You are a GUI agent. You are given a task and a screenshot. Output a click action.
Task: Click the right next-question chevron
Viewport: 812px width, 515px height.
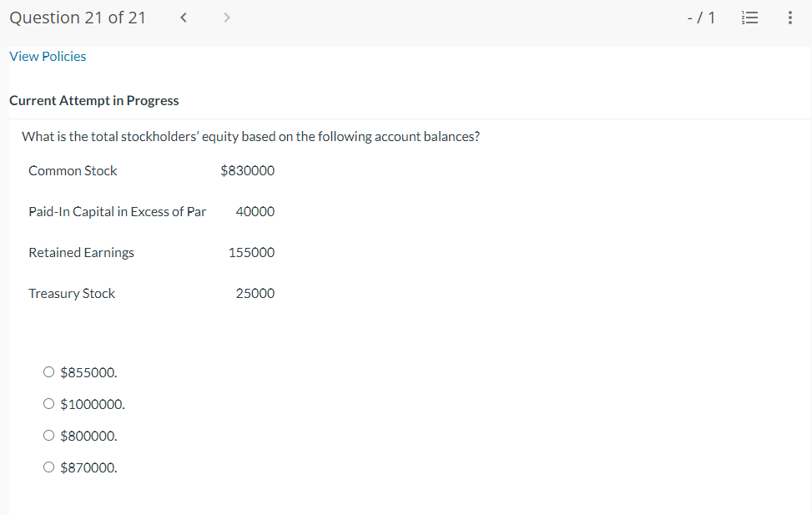pyautogui.click(x=226, y=17)
